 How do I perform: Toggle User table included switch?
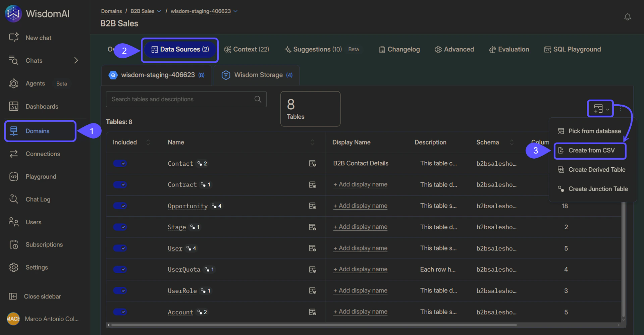(120, 248)
